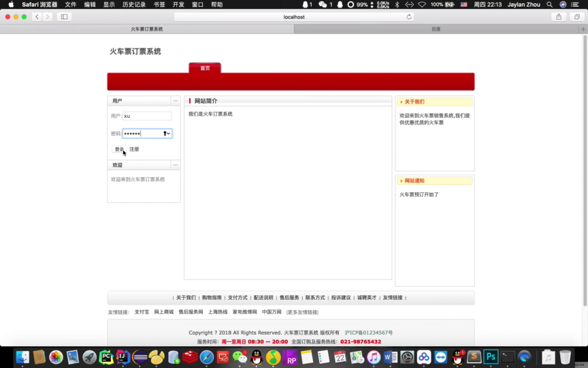Click the 沪ICP备01234567号 link
588x368 pixels.
tap(369, 333)
